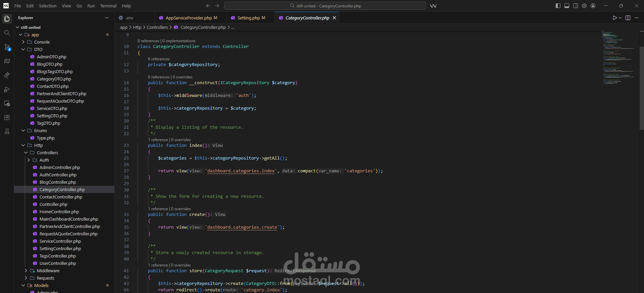This screenshot has height=293, width=644.
Task: Toggle the primary side bar layout icon
Action: 558,6
